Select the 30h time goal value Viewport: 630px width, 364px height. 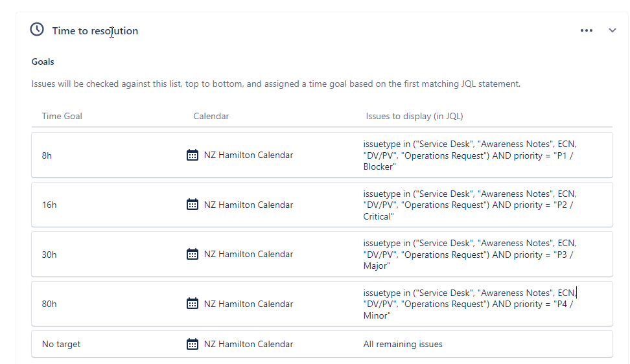coord(49,255)
